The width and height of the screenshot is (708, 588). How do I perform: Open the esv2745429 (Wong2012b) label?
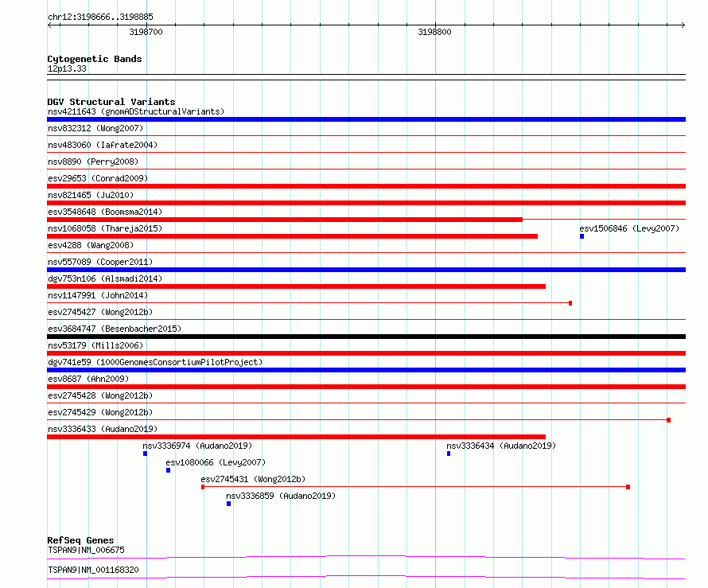coord(100,412)
